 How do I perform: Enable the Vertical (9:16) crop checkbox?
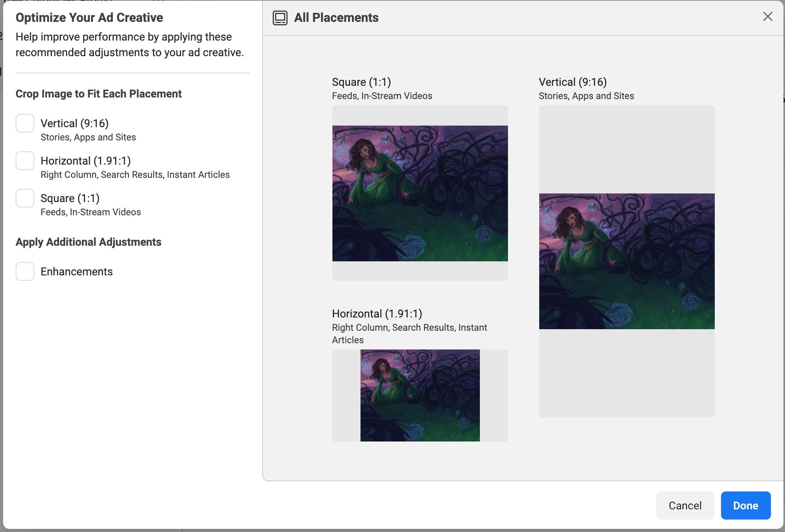click(x=25, y=123)
